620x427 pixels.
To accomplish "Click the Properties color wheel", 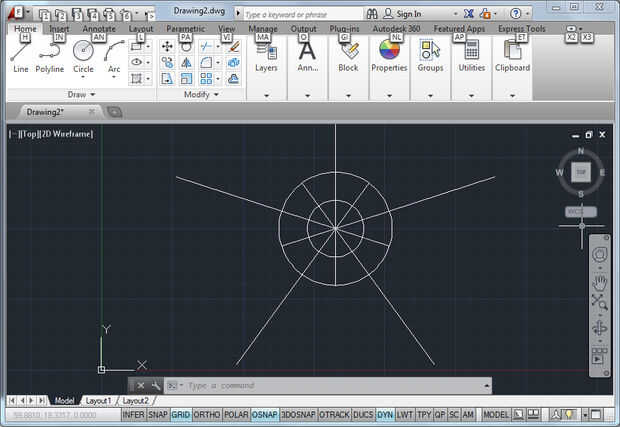I will 389,50.
